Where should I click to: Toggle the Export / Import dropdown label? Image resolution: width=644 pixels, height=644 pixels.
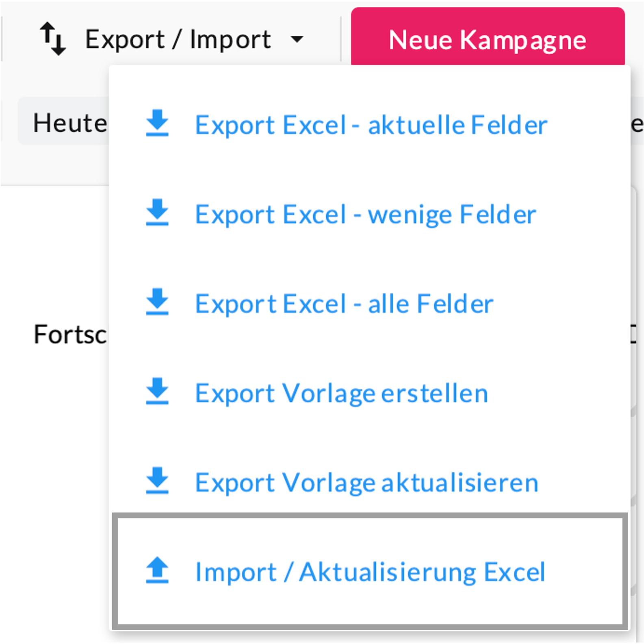point(178,39)
